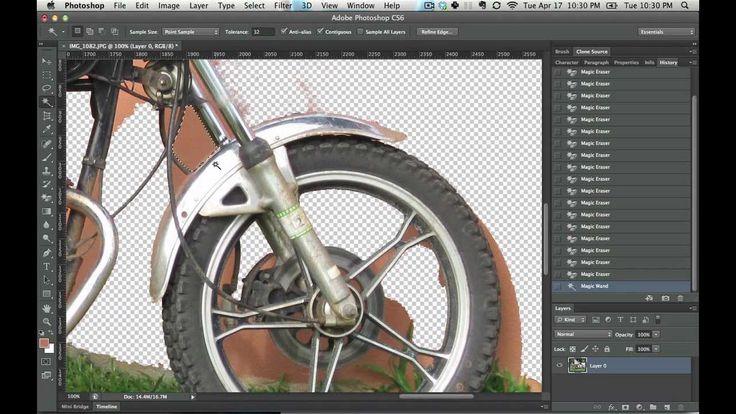Select the Gradient tool
The image size is (736, 414).
tap(46, 212)
